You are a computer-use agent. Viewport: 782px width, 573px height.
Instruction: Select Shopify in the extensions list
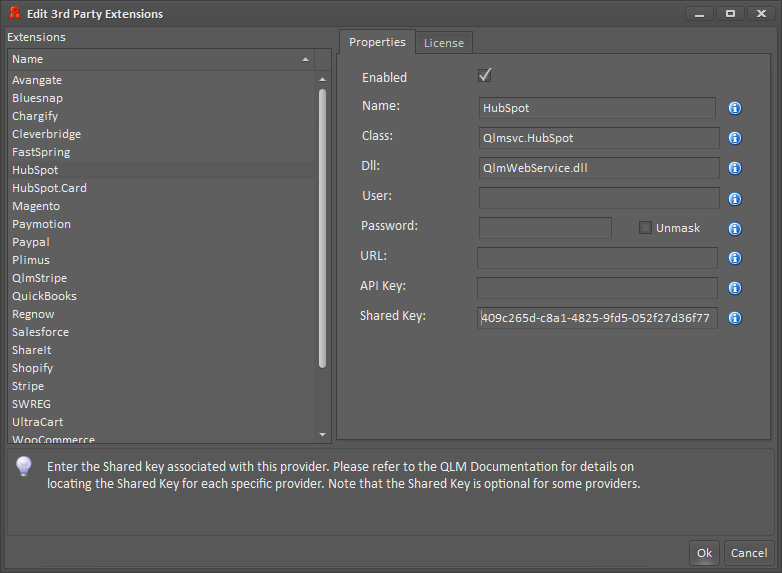(x=161, y=368)
